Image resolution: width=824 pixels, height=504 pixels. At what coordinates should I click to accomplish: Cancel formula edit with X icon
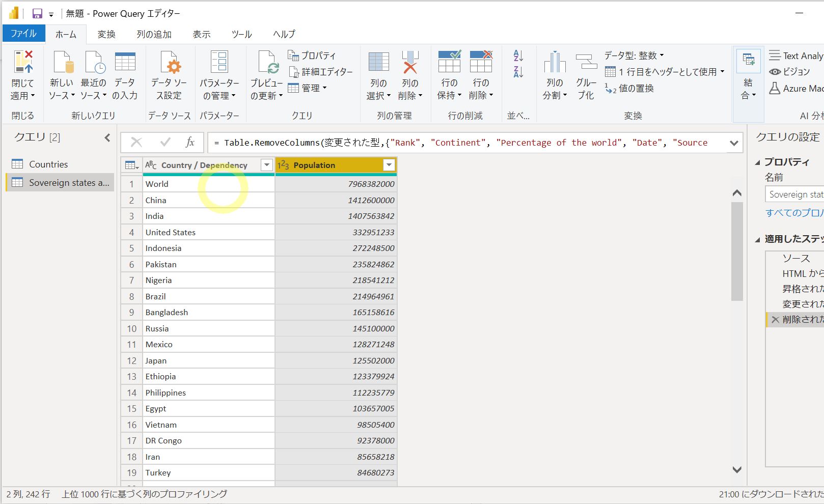pos(136,143)
